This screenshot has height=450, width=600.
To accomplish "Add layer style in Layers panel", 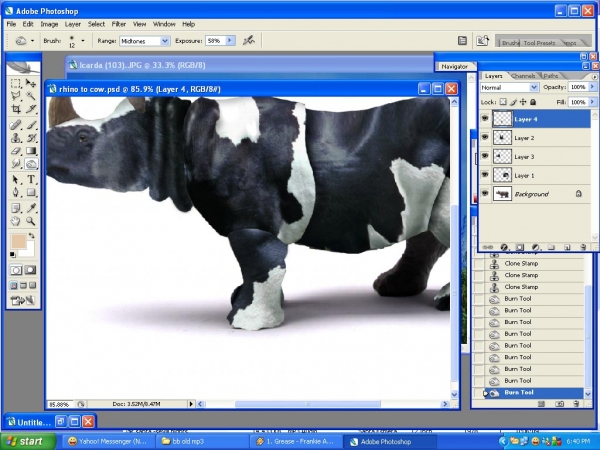I will pyautogui.click(x=504, y=248).
